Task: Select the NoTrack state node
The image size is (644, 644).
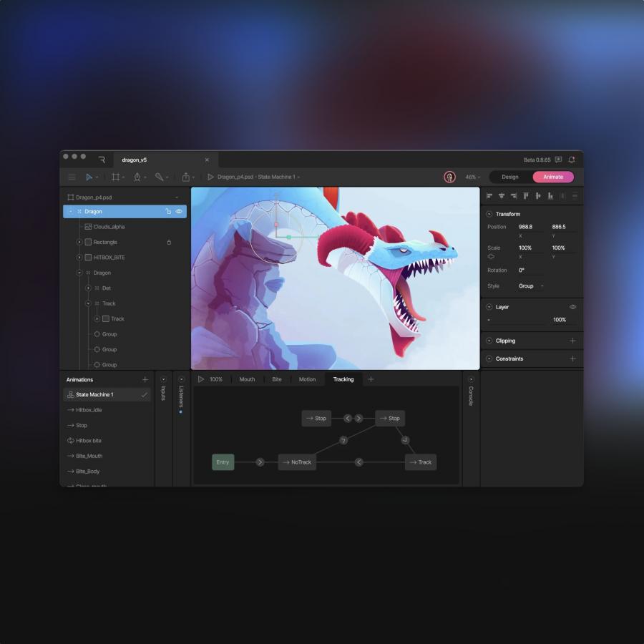Action: [298, 462]
